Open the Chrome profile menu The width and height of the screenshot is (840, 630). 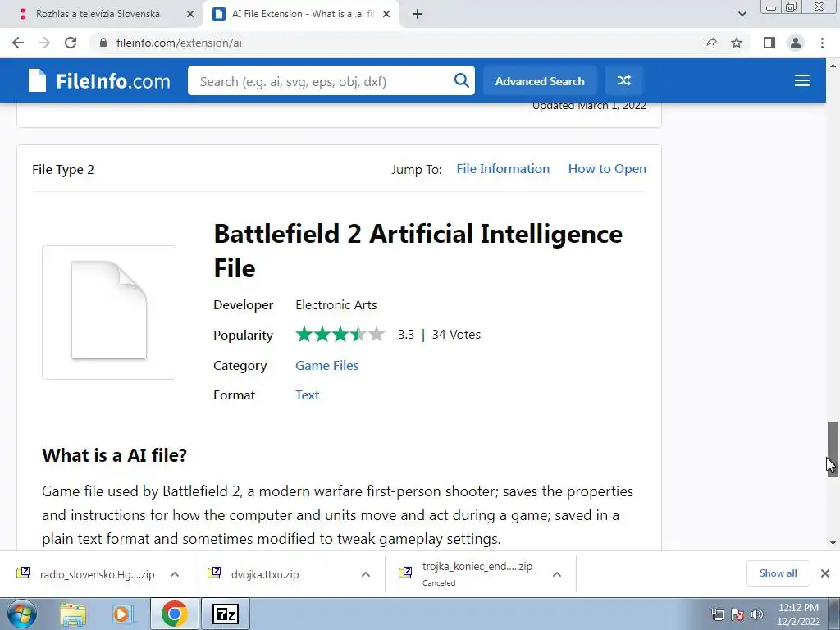pyautogui.click(x=796, y=43)
